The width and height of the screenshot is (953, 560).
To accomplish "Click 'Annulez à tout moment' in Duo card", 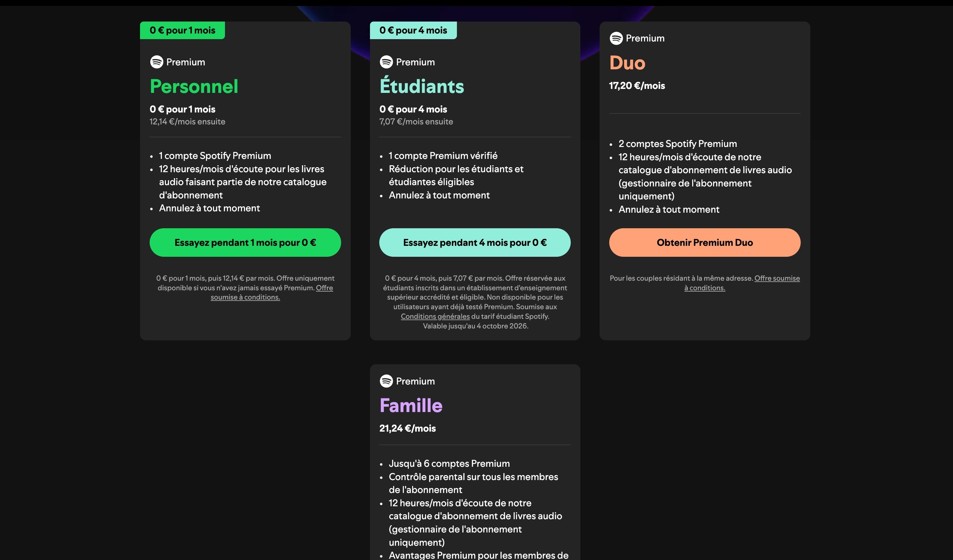I will tap(669, 209).
